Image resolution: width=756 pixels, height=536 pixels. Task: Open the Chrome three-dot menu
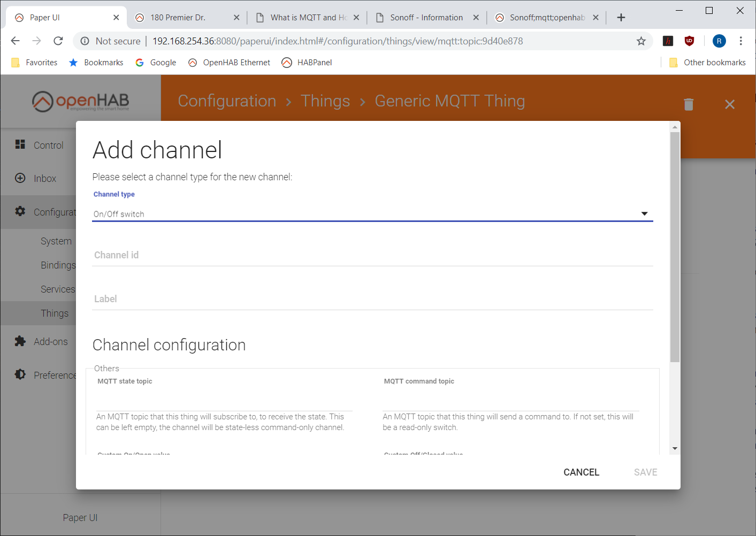[741, 41]
